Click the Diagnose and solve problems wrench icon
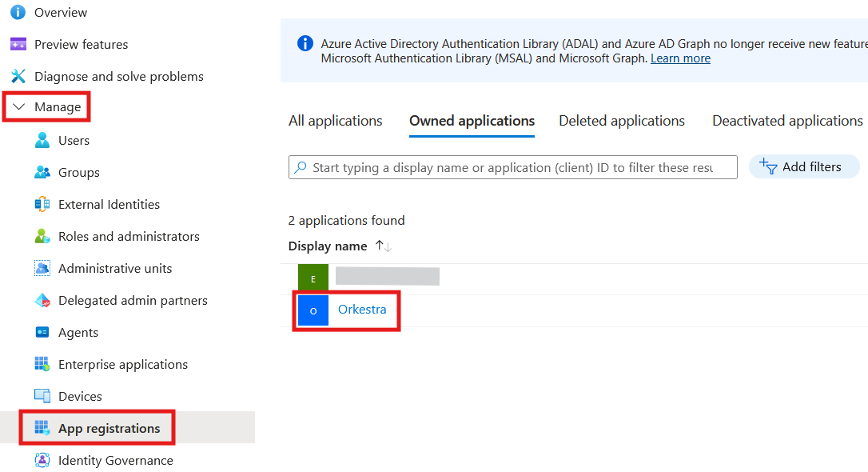Viewport: 868px width, 472px height. pyautogui.click(x=18, y=76)
